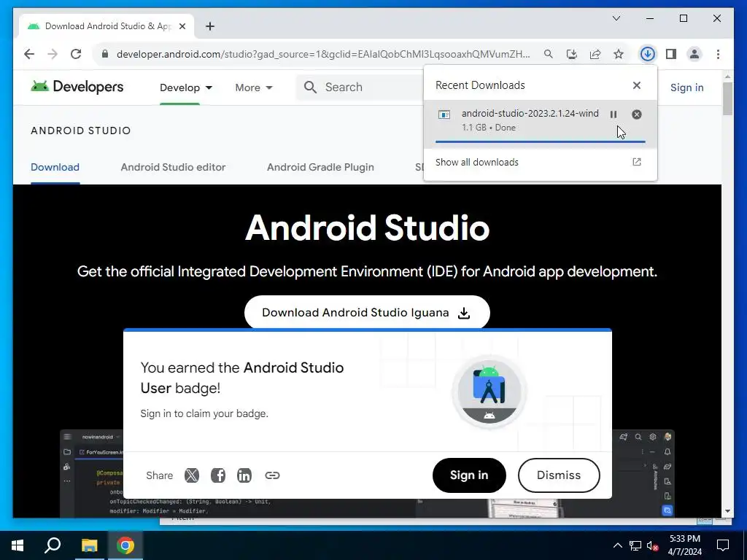747x560 pixels.
Task: Open the tab search chevron
Action: pos(616,18)
